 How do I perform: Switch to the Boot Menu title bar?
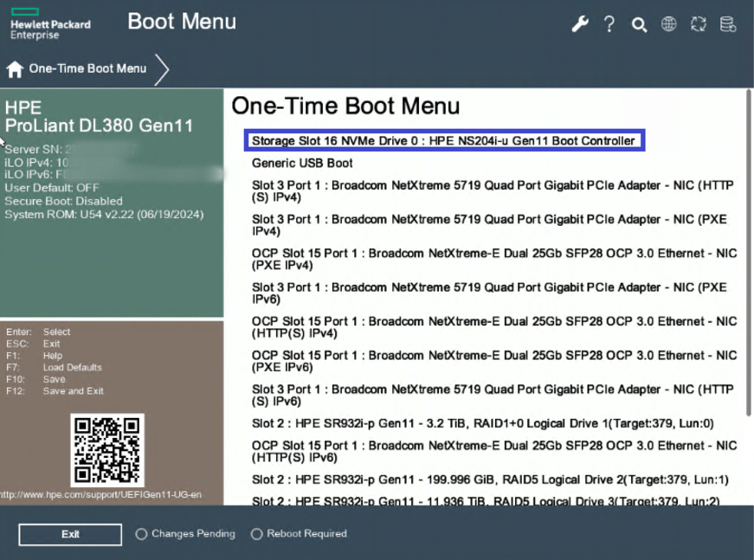(x=182, y=21)
